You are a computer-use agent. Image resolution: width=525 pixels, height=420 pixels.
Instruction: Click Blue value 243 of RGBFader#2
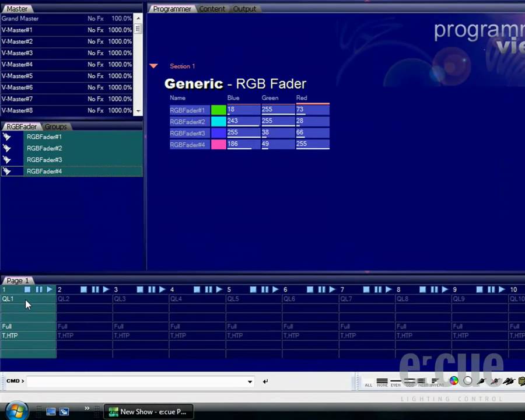pyautogui.click(x=244, y=121)
